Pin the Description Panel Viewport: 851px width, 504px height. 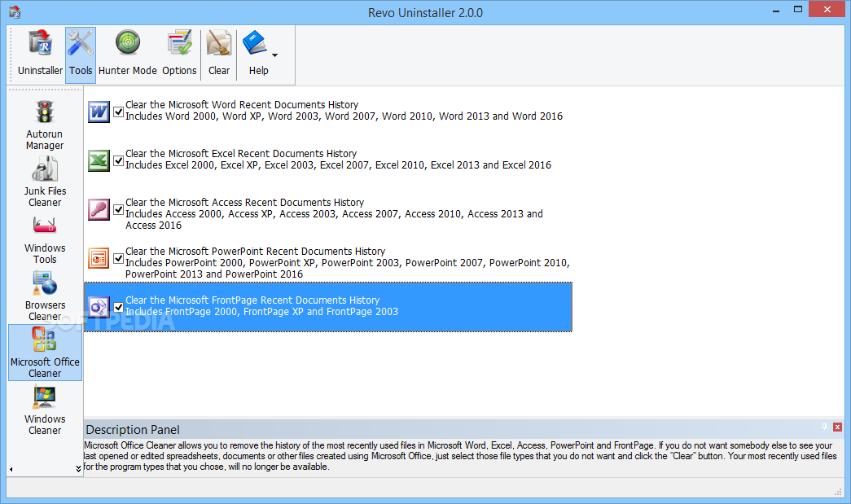(x=824, y=427)
